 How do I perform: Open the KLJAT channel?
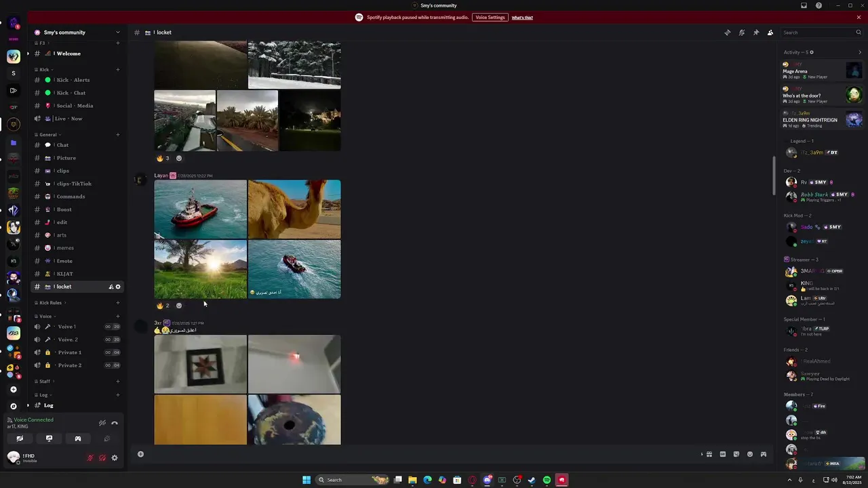click(x=77, y=274)
